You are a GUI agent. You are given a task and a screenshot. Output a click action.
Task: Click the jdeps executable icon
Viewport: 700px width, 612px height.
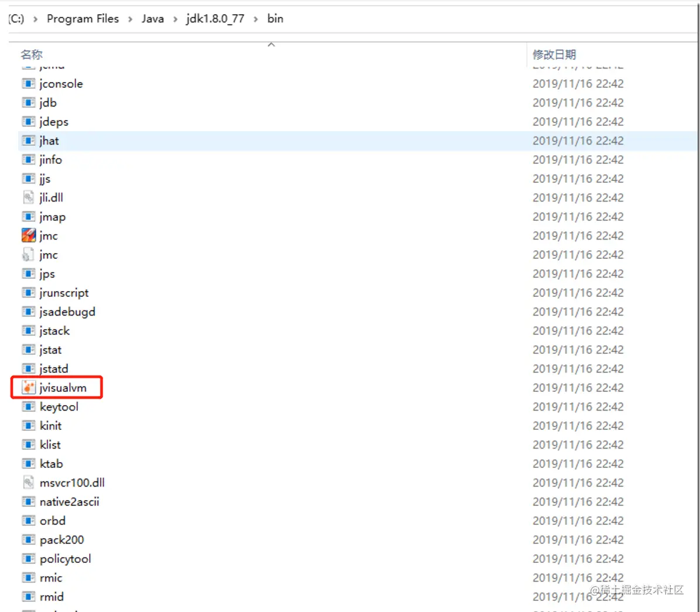[x=28, y=121]
